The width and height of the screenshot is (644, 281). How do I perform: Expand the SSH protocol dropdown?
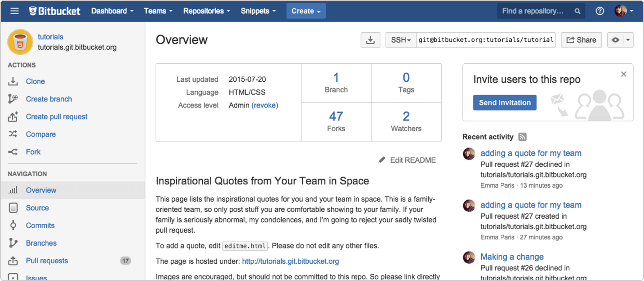point(401,40)
